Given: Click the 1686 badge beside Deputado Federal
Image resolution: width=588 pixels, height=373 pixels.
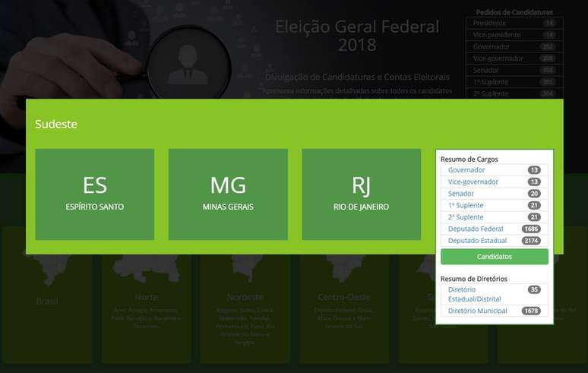Looking at the screenshot, I should click(x=531, y=229).
